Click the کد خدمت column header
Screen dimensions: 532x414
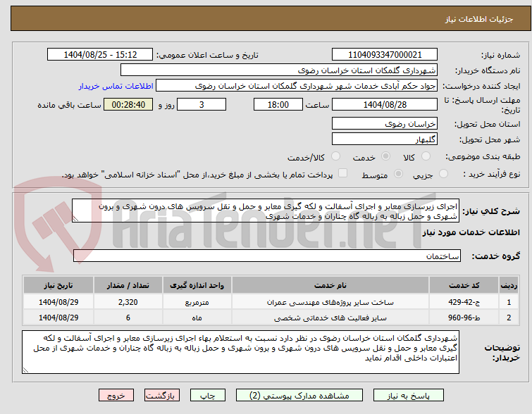pos(464,285)
